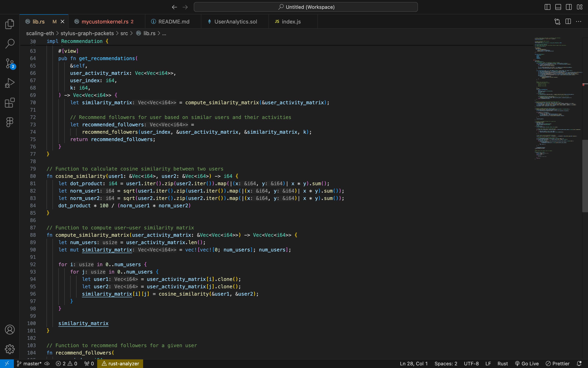Viewport: 588px width, 368px height.
Task: Click Ln 28, Col 1 status
Action: [x=414, y=364]
